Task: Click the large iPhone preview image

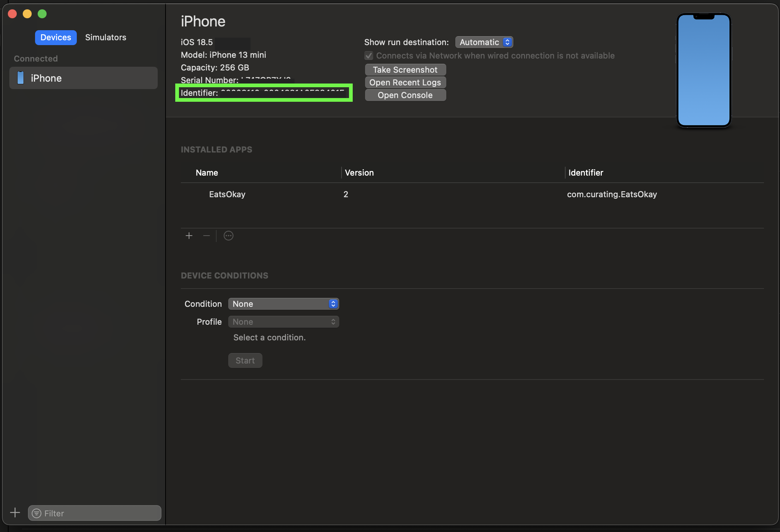Action: click(x=704, y=70)
